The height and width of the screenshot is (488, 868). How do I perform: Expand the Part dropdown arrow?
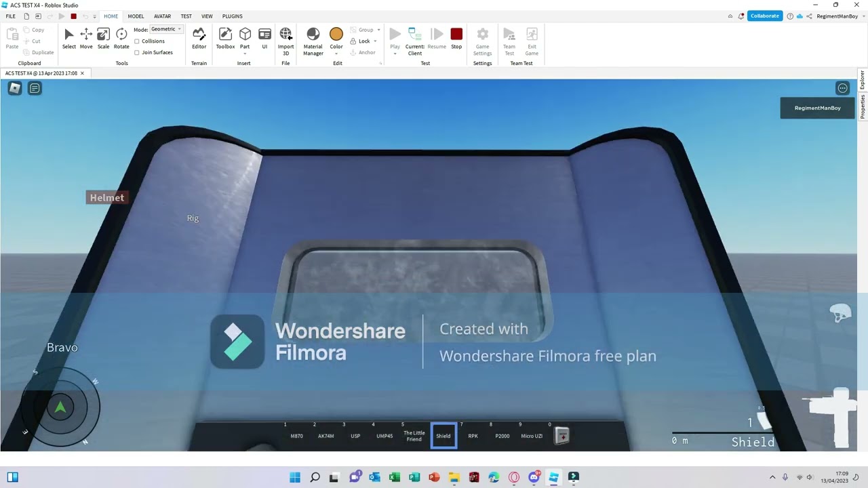tap(245, 53)
